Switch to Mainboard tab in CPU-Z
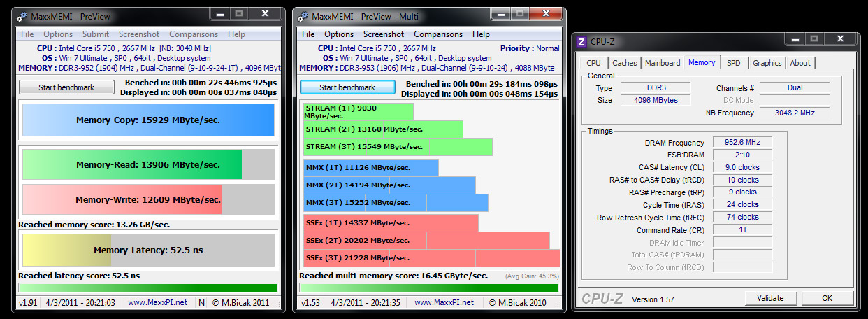Screen dimensions: 868x319 pos(663,63)
